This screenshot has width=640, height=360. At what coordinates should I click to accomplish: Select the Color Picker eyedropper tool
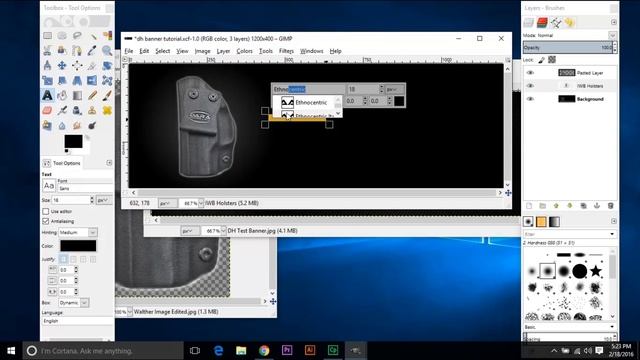(x=92, y=51)
